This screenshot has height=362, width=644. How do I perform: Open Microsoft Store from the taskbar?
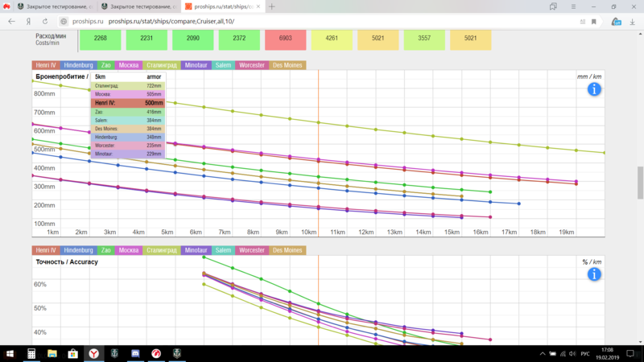(73, 353)
